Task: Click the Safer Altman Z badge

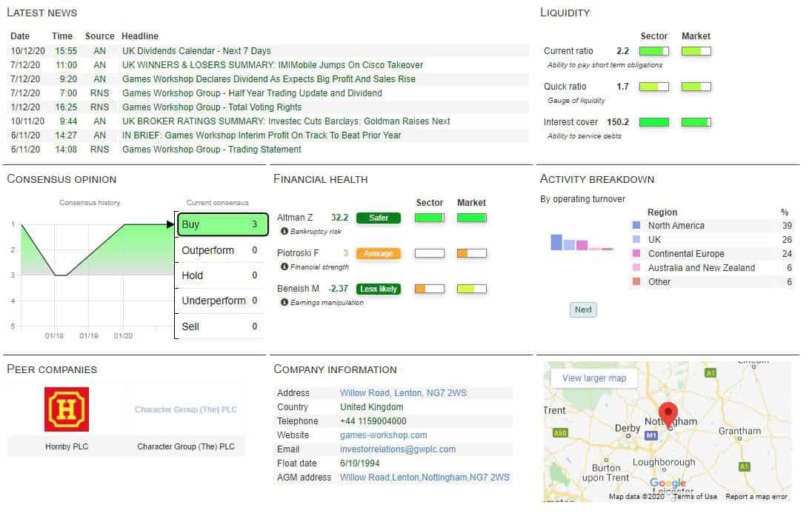Action: [x=379, y=218]
